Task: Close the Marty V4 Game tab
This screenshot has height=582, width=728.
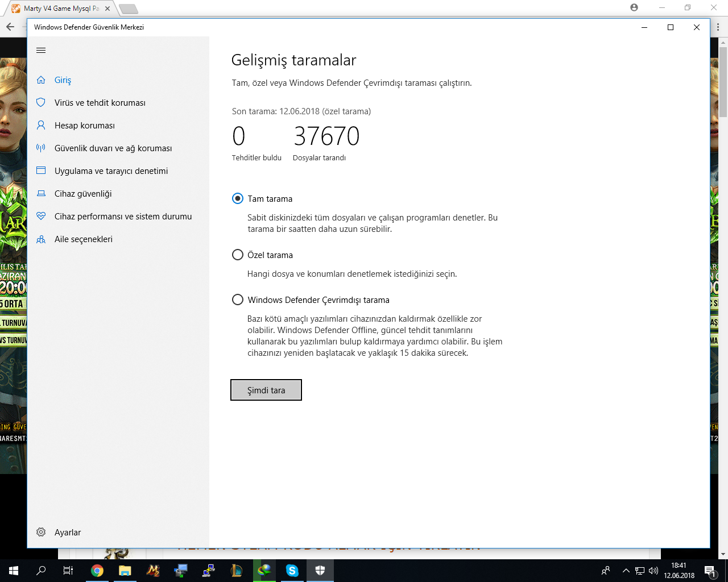Action: click(x=107, y=9)
